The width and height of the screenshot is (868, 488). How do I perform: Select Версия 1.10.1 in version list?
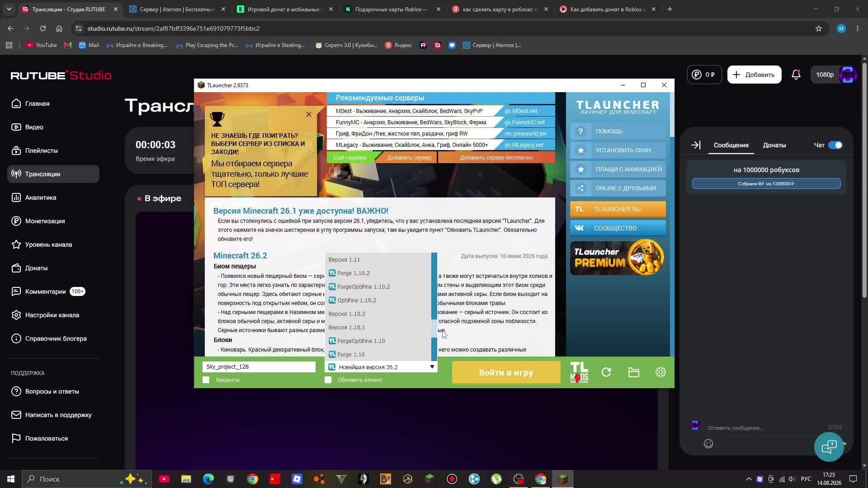click(378, 328)
